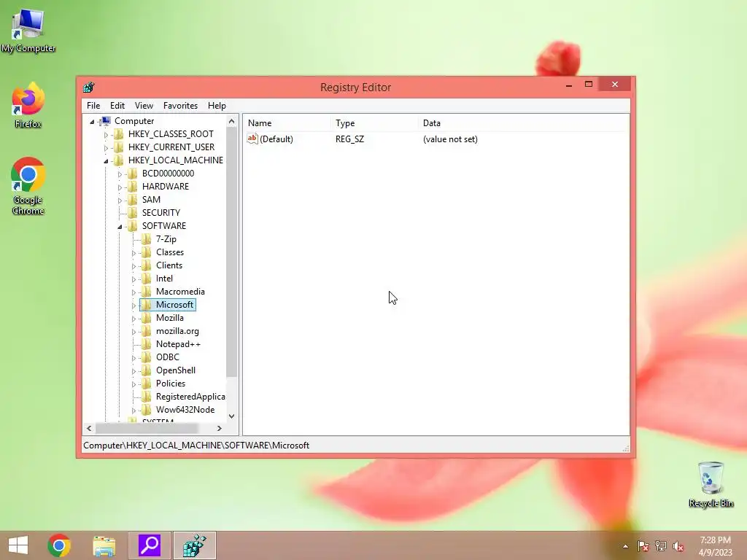Open the Action Center flag tray icon
The image size is (747, 560).
point(643,546)
